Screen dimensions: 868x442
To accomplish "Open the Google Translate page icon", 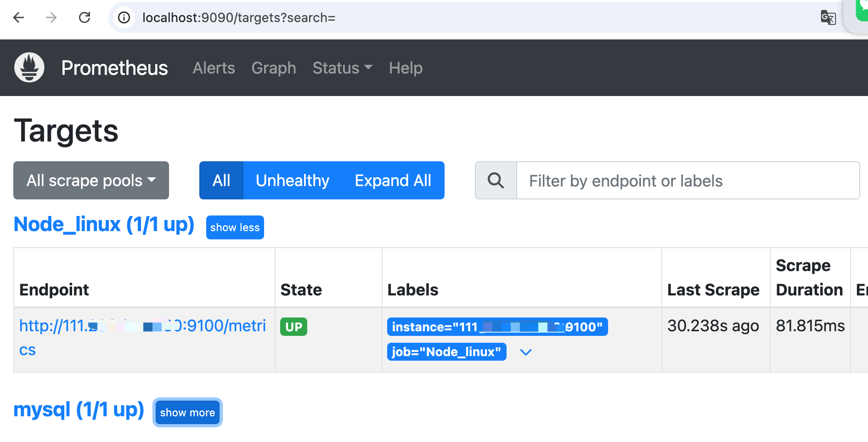I will [x=828, y=17].
